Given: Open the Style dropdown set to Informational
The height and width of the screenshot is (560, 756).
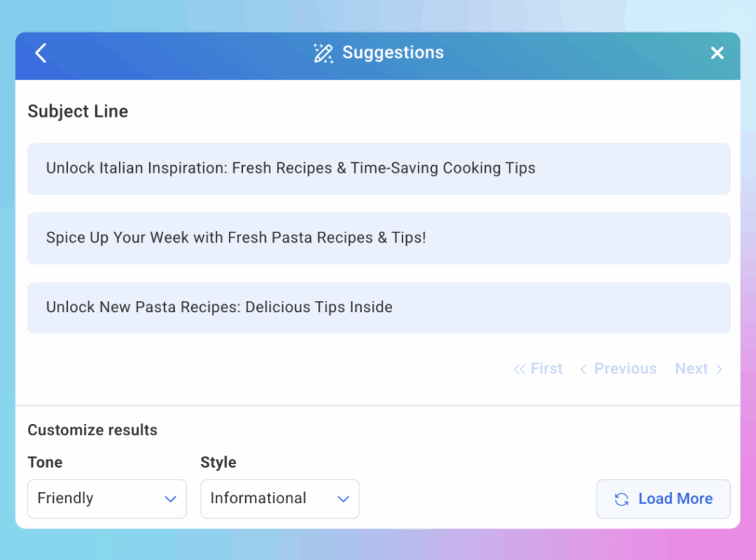Looking at the screenshot, I should pyautogui.click(x=280, y=499).
